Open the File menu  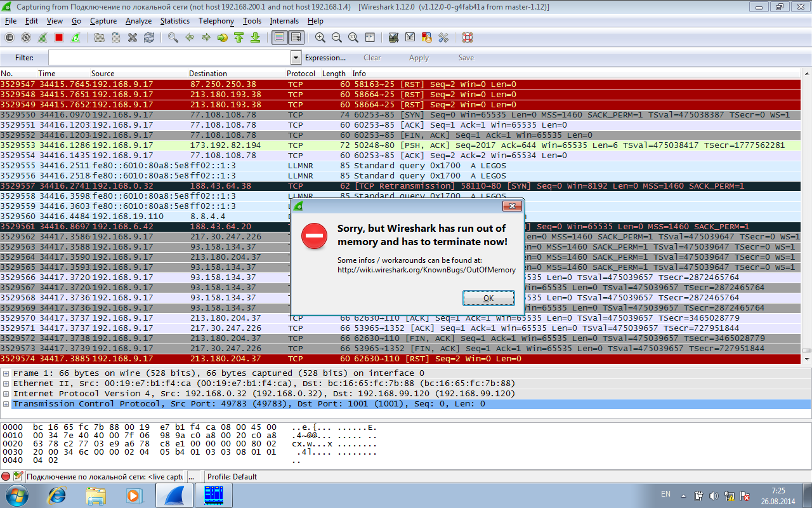pyautogui.click(x=11, y=21)
